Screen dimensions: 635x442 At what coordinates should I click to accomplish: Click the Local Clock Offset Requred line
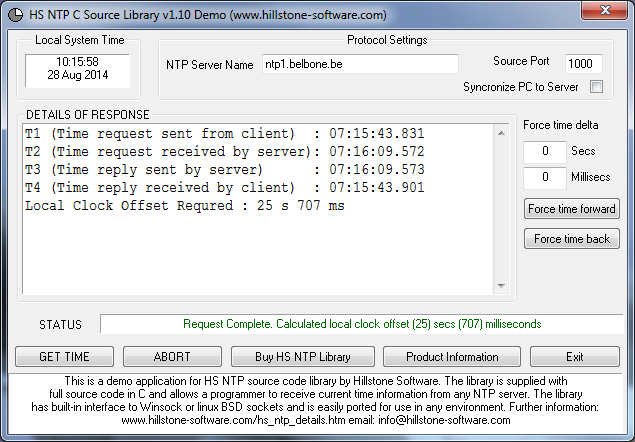(185, 205)
